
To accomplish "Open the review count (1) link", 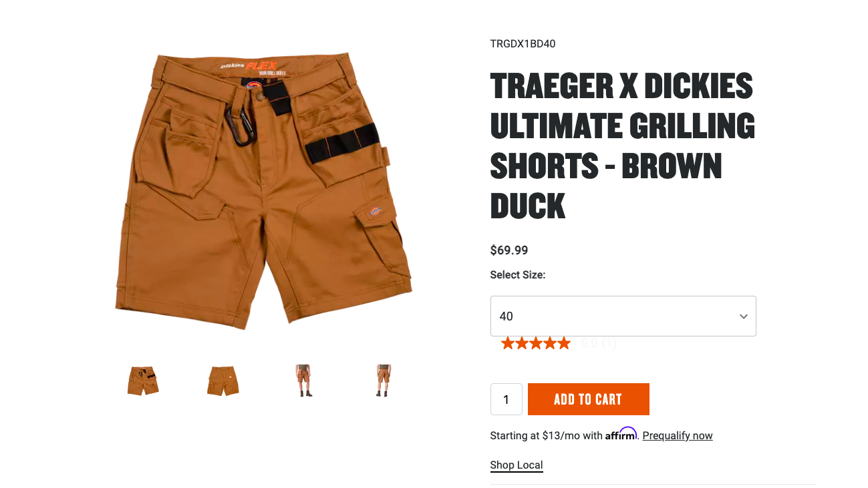I will pyautogui.click(x=609, y=343).
